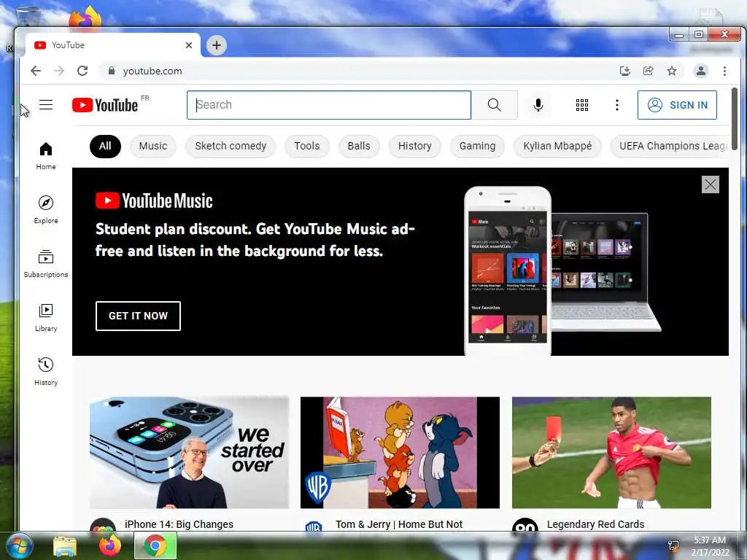The width and height of the screenshot is (747, 560).
Task: Open the YouTube apps grid
Action: [582, 105]
